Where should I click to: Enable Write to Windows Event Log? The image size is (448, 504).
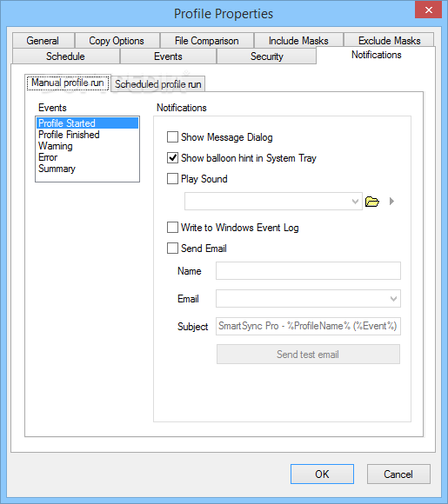pos(172,228)
